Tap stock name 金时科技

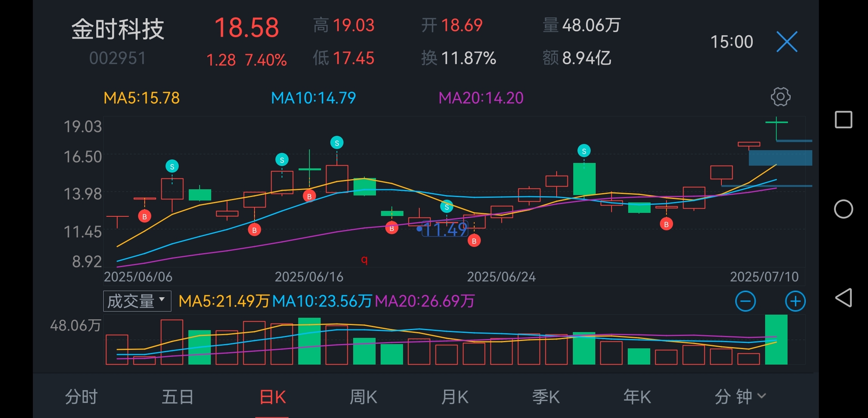coord(118,29)
